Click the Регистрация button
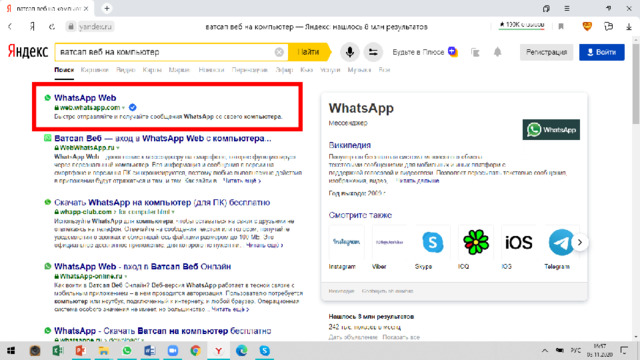640x360 pixels. (546, 52)
